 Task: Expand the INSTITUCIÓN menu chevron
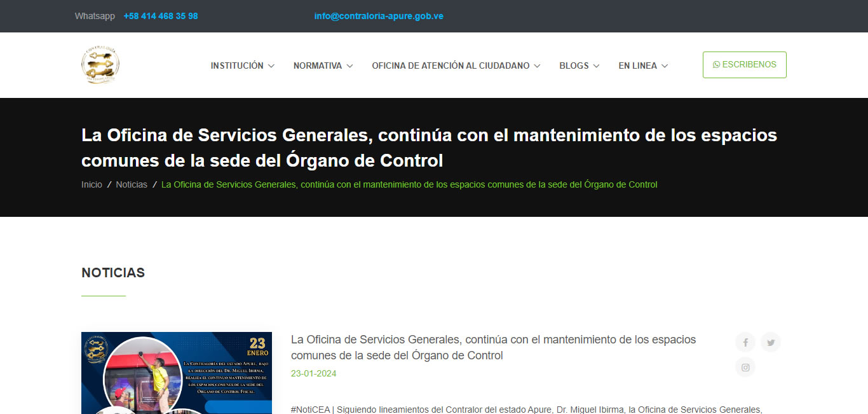coord(271,66)
